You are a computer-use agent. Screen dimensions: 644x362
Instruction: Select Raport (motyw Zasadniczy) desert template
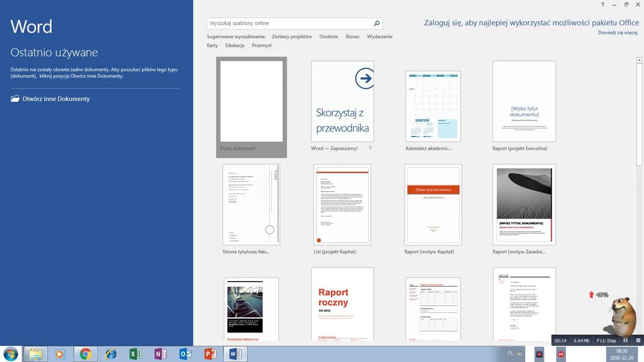[x=524, y=205]
